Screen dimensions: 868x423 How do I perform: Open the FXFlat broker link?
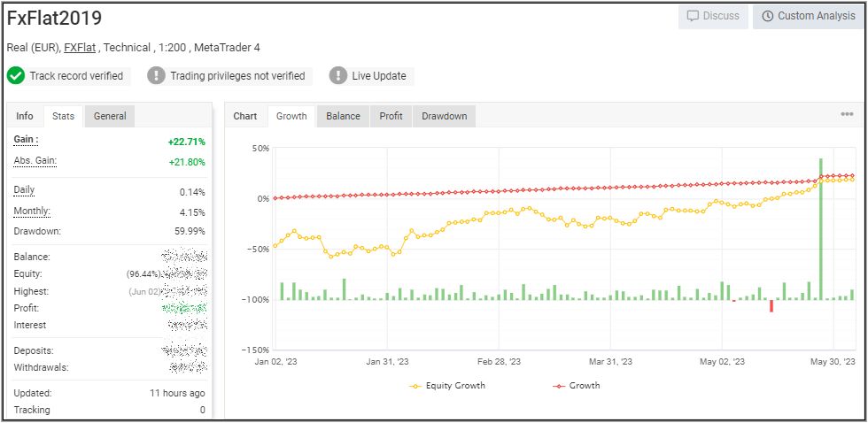[80, 48]
